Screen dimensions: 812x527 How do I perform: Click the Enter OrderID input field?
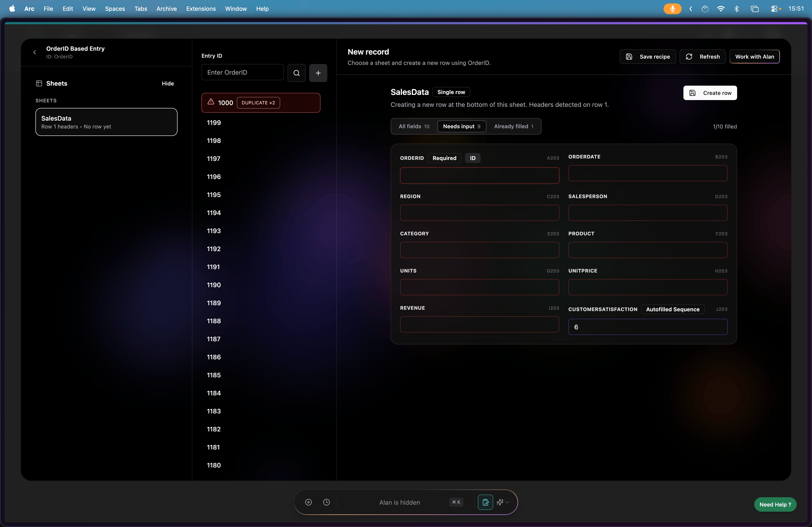(x=242, y=72)
